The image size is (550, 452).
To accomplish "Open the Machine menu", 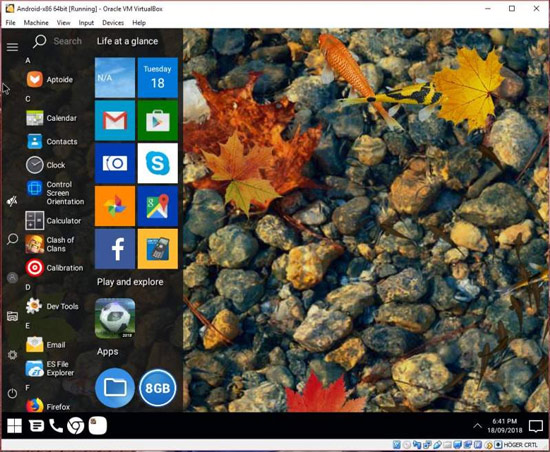I will click(x=36, y=23).
